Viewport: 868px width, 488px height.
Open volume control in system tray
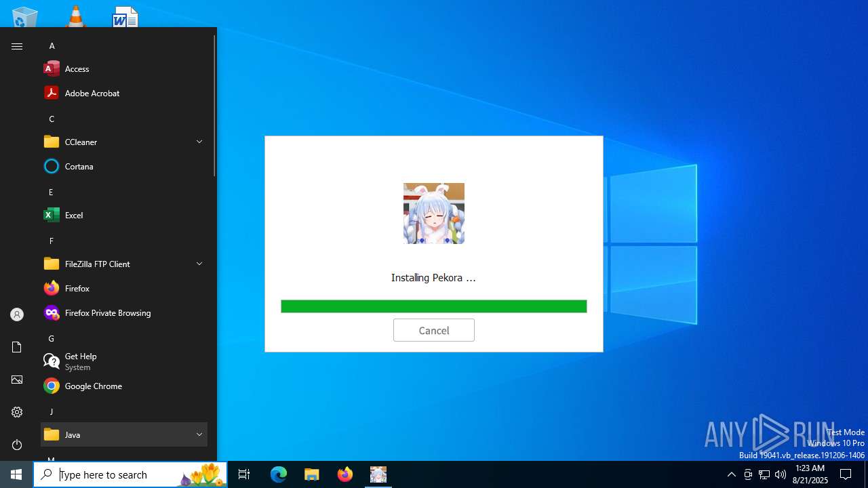[x=780, y=474]
